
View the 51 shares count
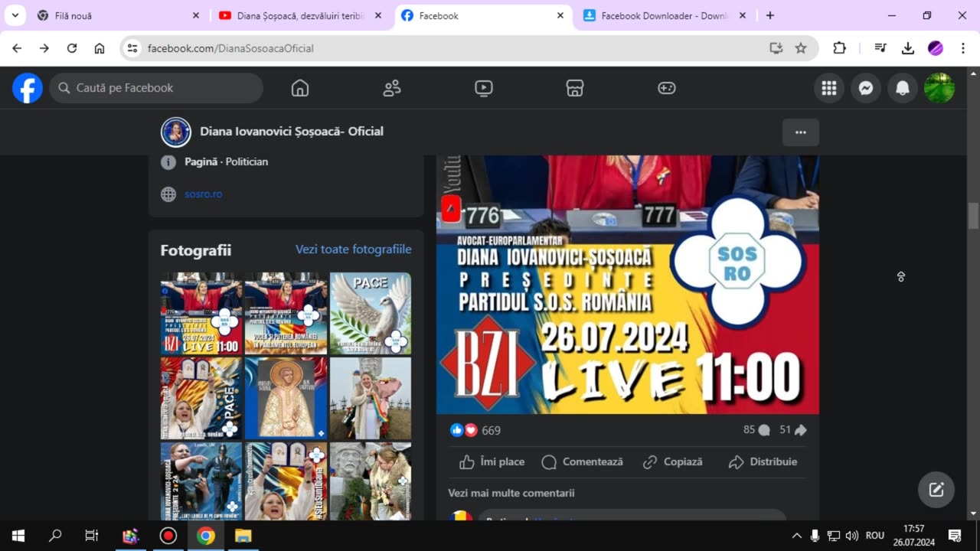[x=793, y=430]
